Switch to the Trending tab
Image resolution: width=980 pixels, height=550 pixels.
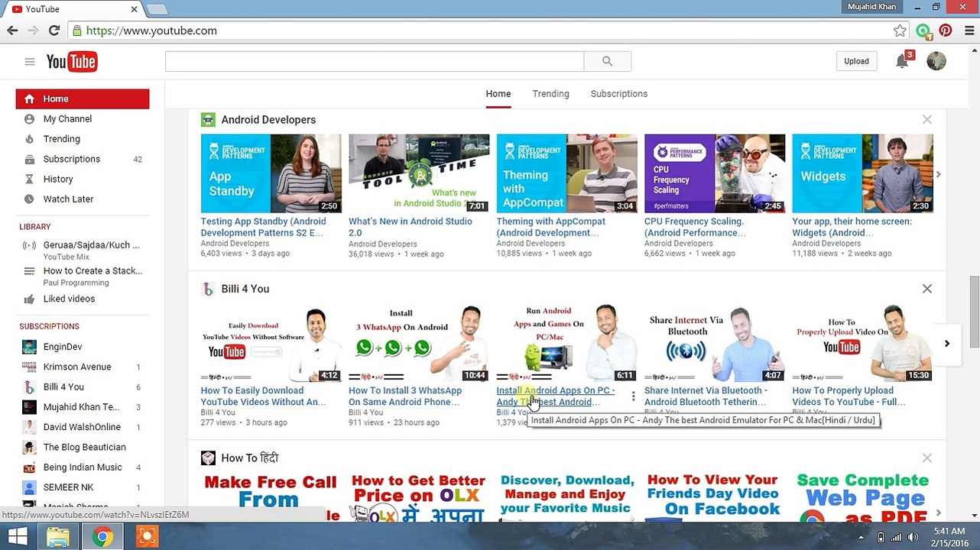tap(550, 94)
